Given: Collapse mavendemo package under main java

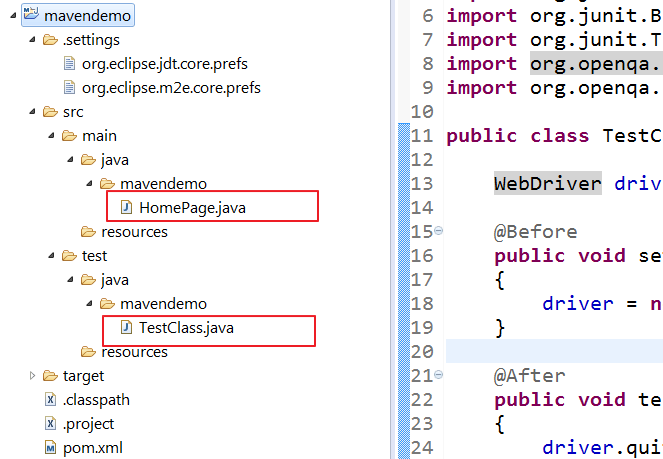Looking at the screenshot, I should tap(89, 184).
